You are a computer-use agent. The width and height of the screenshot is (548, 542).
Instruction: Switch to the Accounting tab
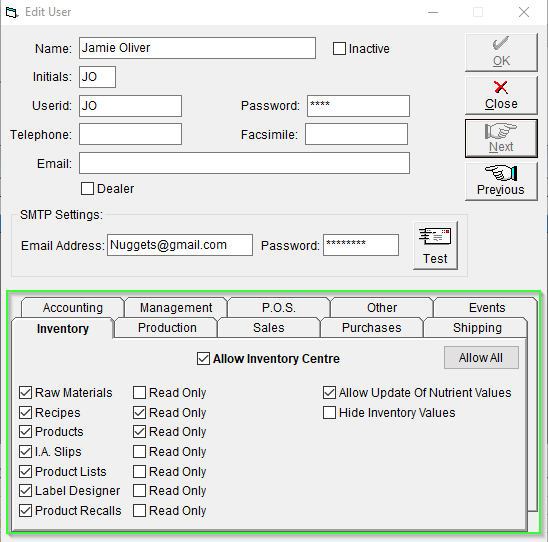tap(72, 308)
